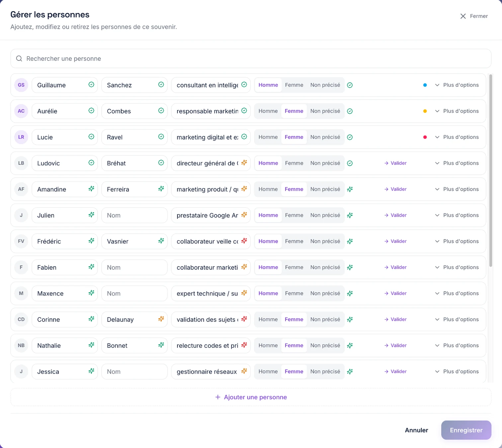Click the Annuler button

(416, 430)
